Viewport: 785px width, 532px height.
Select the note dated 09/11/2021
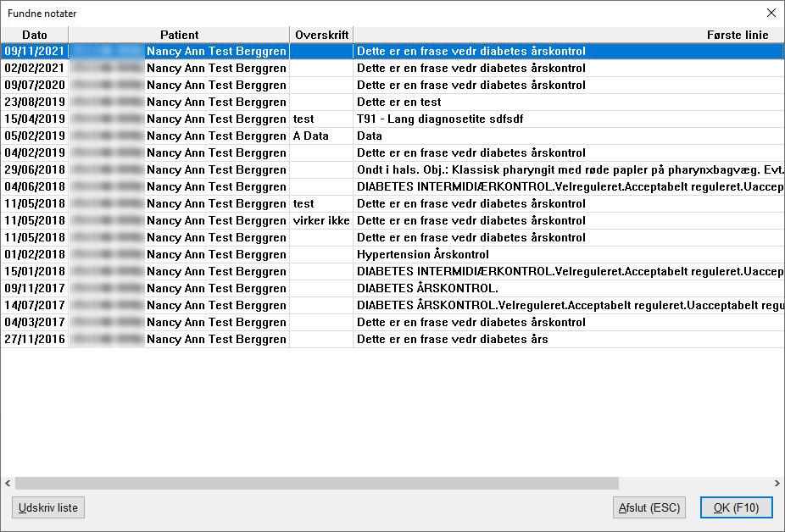pyautogui.click(x=392, y=51)
